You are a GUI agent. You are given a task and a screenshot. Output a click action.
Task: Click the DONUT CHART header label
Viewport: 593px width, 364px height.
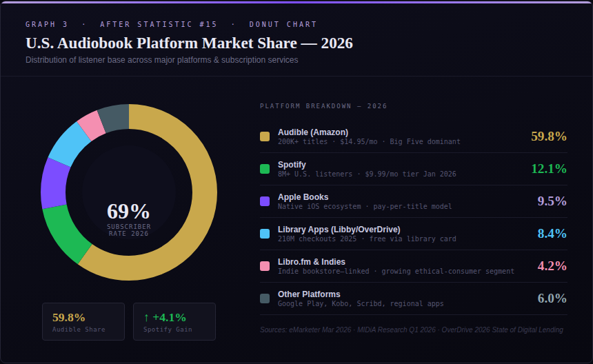(283, 24)
